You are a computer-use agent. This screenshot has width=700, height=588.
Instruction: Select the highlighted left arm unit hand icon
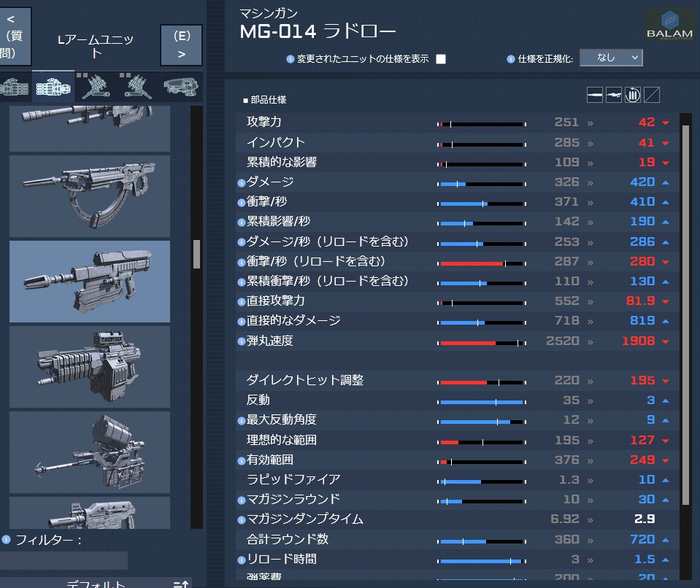click(53, 87)
